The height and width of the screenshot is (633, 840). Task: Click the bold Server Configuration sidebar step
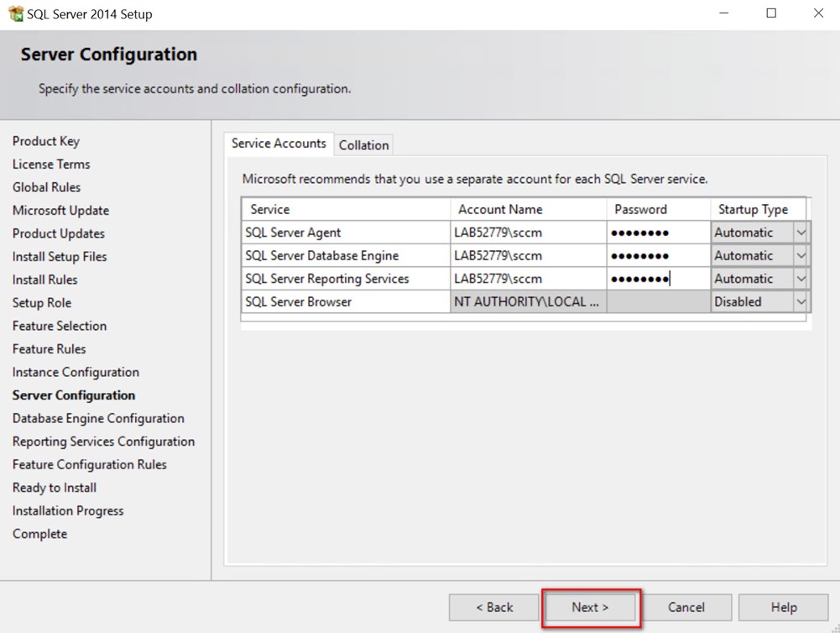tap(74, 395)
